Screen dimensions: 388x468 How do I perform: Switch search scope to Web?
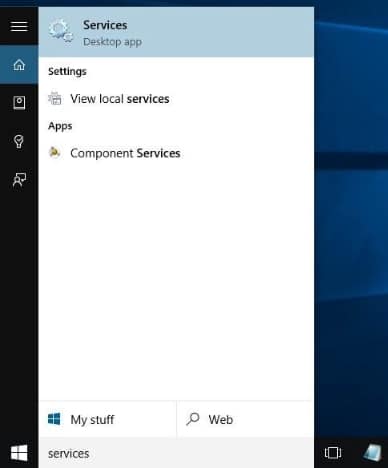(246, 419)
